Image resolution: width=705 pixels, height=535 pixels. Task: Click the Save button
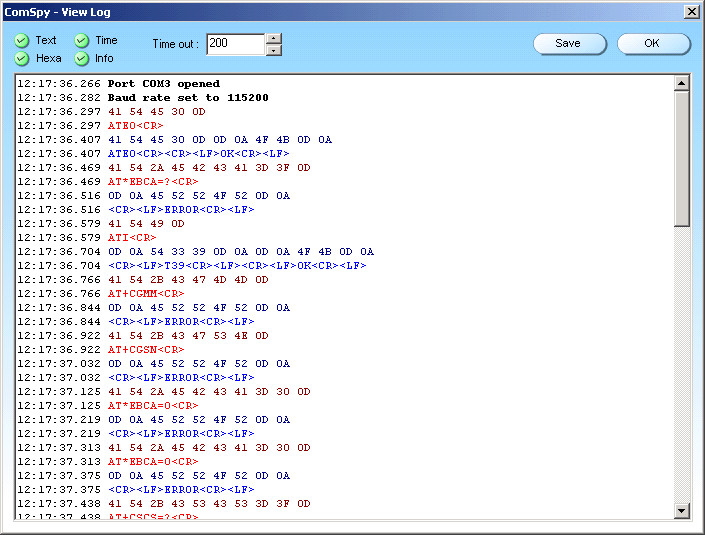pyautogui.click(x=569, y=44)
